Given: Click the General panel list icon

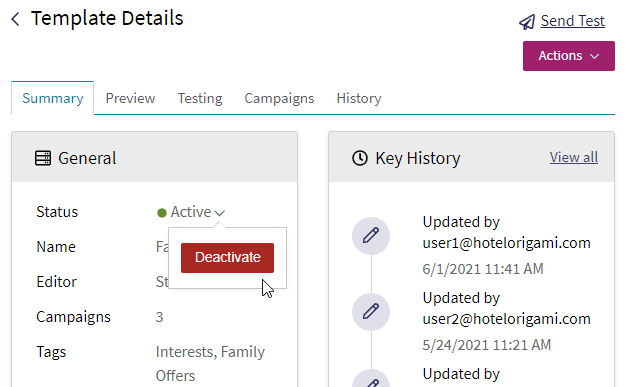Looking at the screenshot, I should click(43, 158).
